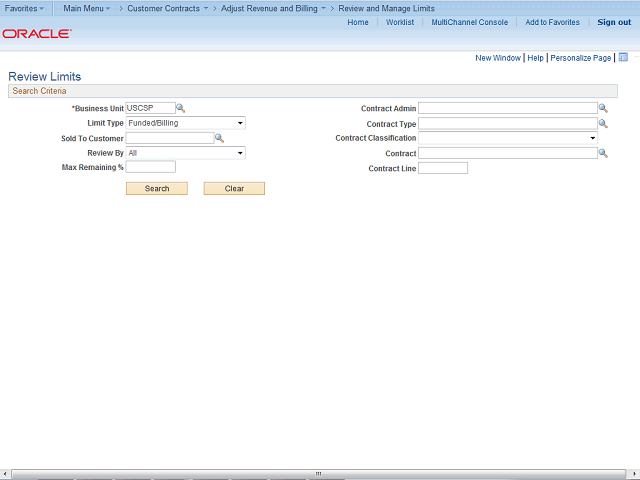Click the page layout icon beside Personalize Page
Screen dimensions: 640x480
(x=623, y=57)
